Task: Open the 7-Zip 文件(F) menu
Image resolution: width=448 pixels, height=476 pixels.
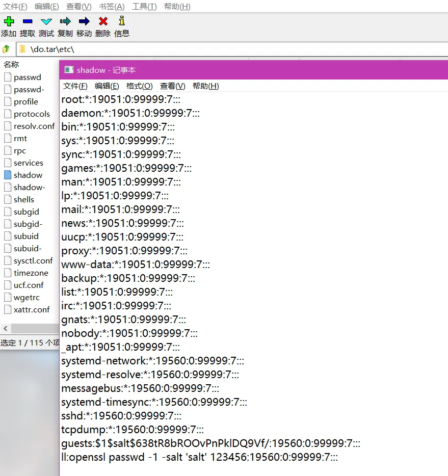Action: pos(15,7)
